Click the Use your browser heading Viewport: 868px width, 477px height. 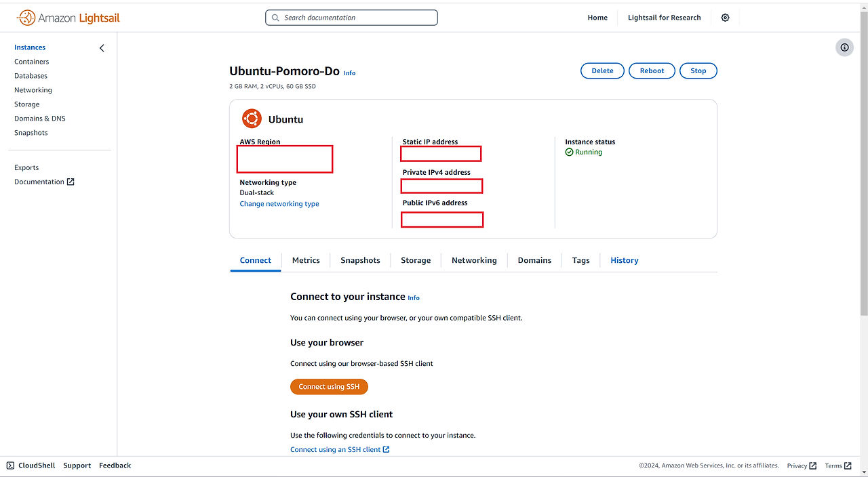pos(327,343)
